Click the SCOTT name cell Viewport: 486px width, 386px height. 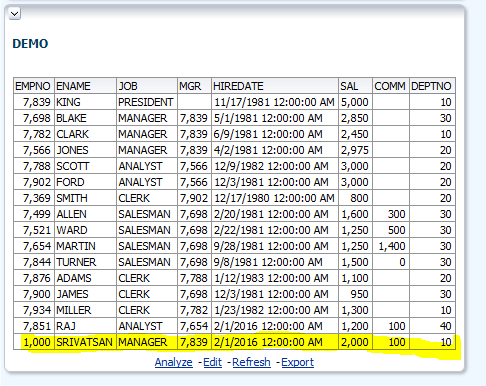[85, 166]
